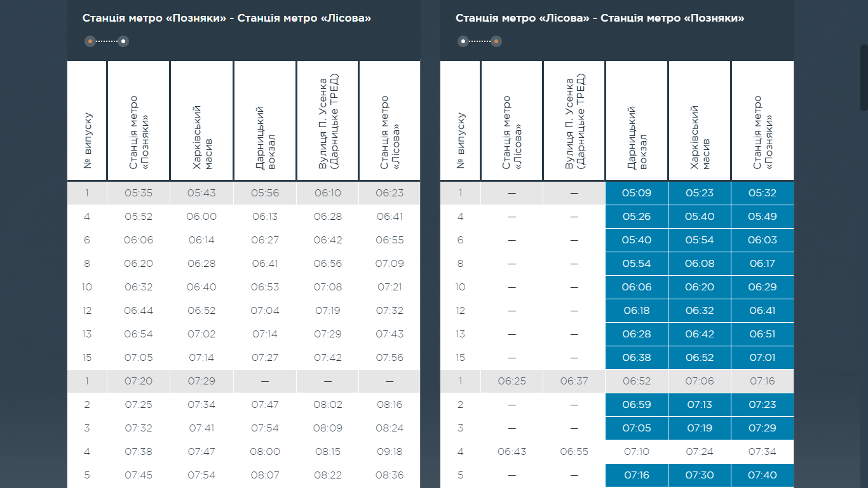The image size is (868, 488).
Task: Click «Дарницький вокзал» header in Позняки–Лісова table
Action: [x=265, y=121]
